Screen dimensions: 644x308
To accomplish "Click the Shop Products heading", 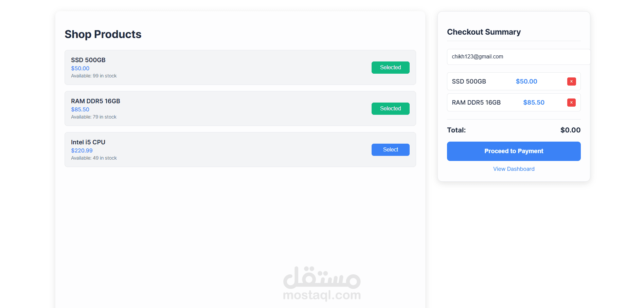I will [103, 34].
